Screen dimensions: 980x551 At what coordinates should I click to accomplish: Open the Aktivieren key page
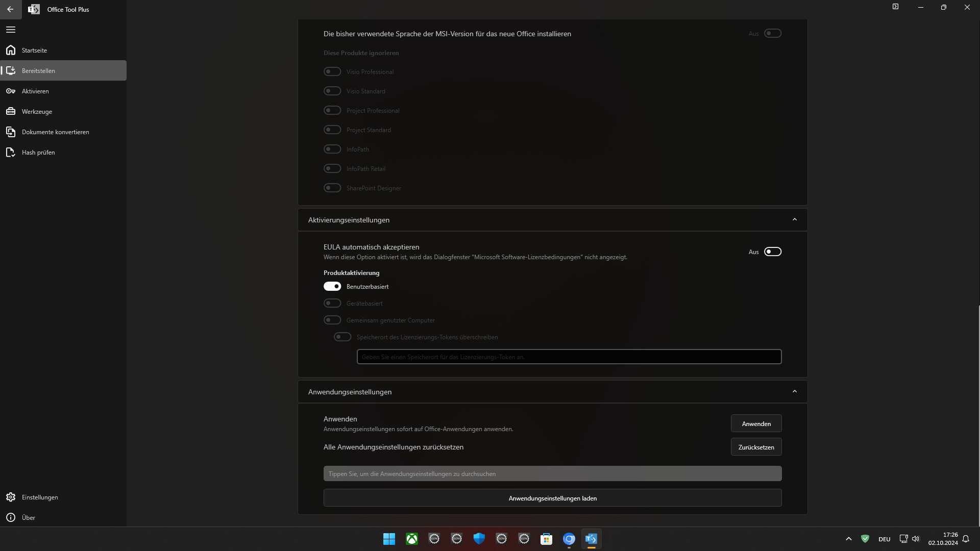(35, 91)
